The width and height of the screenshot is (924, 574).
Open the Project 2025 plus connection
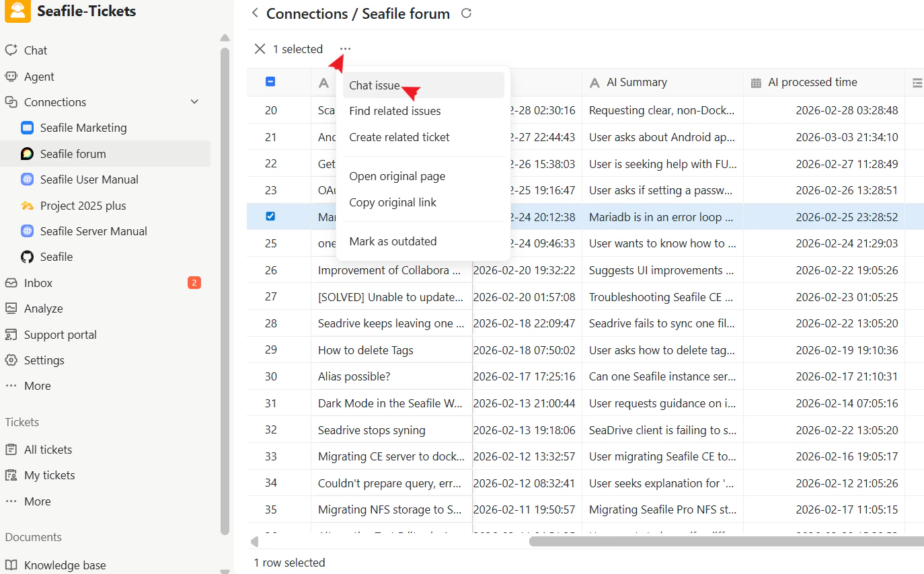pos(83,206)
